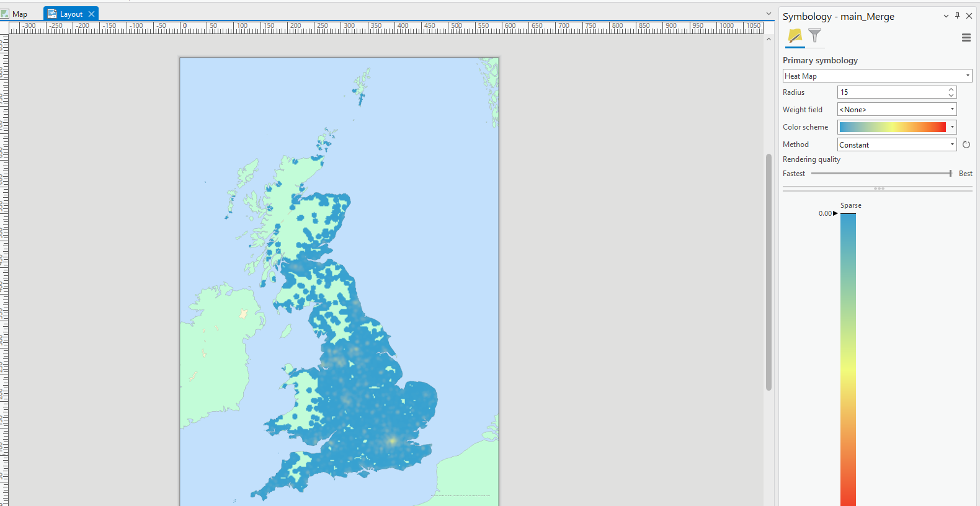The image size is (980, 506).
Task: Click the Rendering quality slider handle
Action: (x=950, y=174)
